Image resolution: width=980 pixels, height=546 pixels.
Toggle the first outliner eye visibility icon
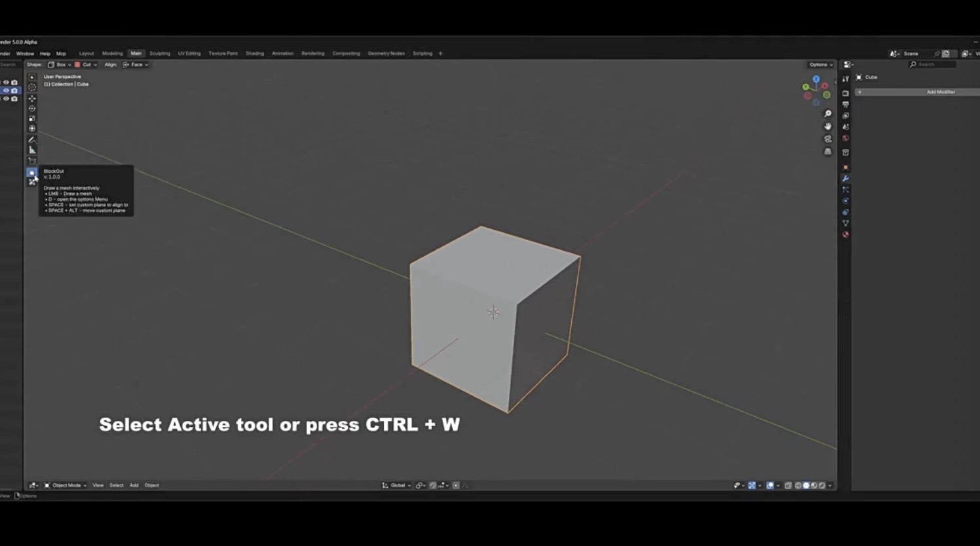7,82
